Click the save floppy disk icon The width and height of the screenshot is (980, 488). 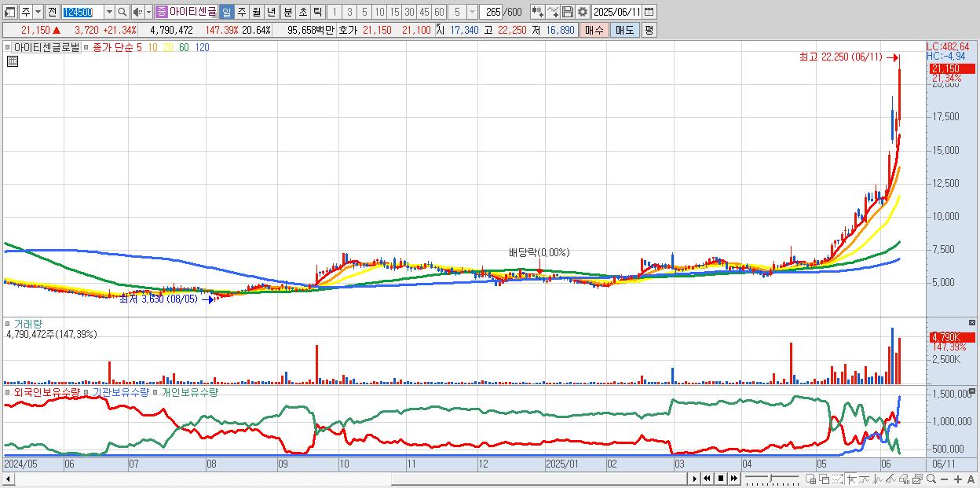(x=568, y=12)
